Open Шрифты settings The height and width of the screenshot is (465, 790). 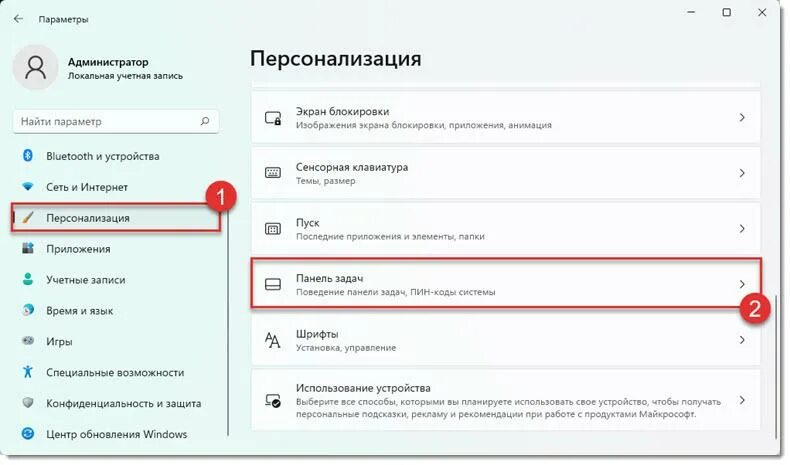click(505, 340)
